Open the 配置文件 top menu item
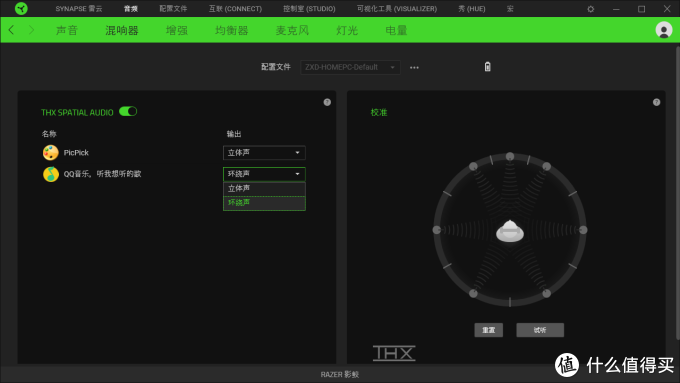Image resolution: width=680 pixels, height=383 pixels. [x=173, y=9]
